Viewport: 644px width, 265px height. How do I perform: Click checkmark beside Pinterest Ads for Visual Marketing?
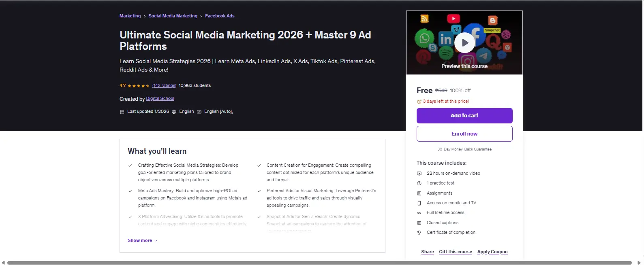tap(259, 191)
